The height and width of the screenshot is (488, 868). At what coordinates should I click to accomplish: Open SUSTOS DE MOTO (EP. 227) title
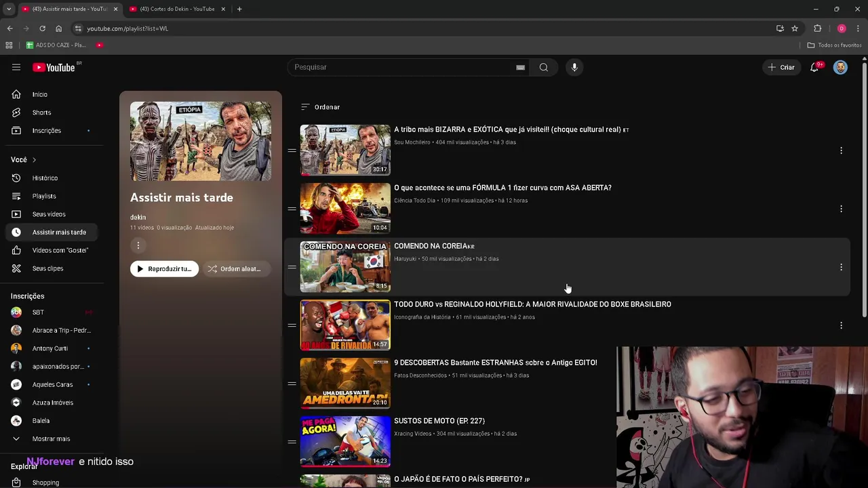(x=439, y=421)
